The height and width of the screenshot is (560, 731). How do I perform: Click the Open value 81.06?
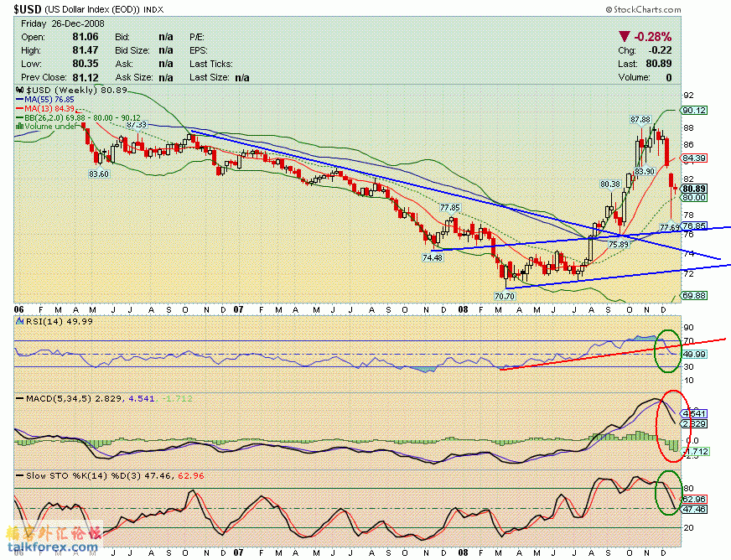tap(86, 36)
